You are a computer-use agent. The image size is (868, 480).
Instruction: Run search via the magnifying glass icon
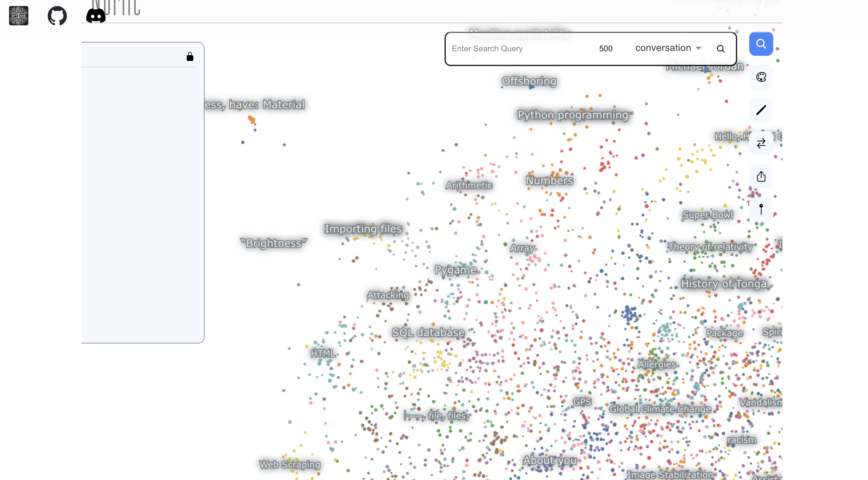[721, 49]
